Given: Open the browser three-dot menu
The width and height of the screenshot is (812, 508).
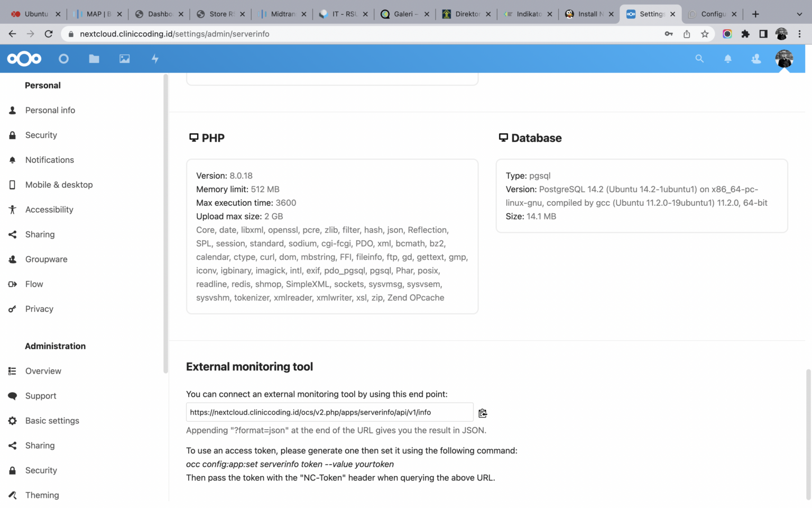Looking at the screenshot, I should tap(800, 33).
